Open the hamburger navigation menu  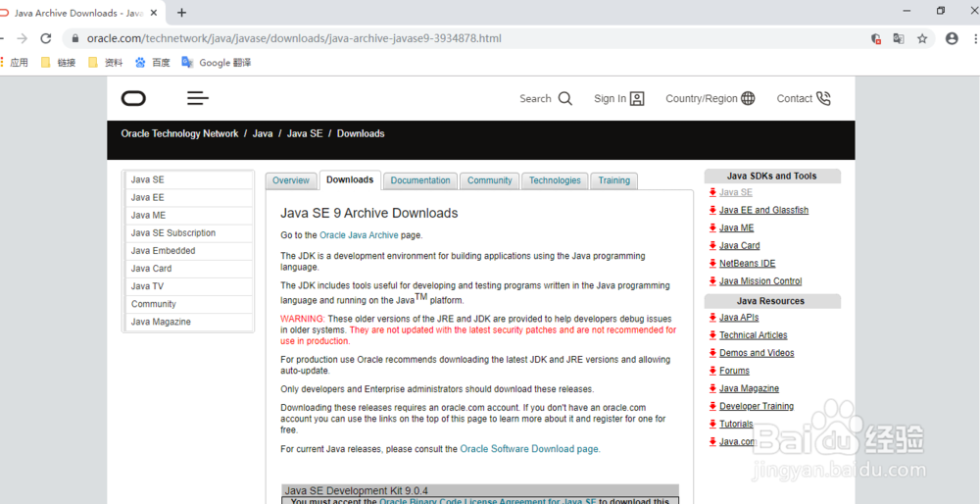198,98
